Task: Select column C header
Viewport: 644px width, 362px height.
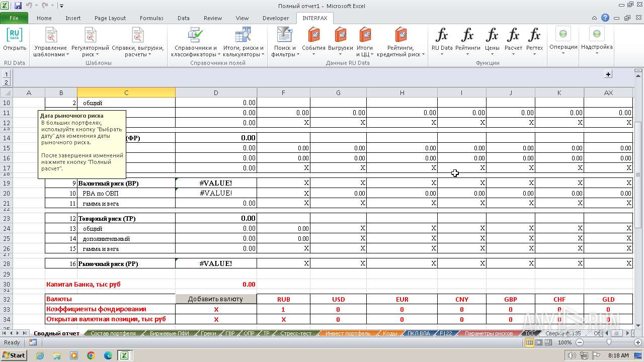Action: pos(126,93)
